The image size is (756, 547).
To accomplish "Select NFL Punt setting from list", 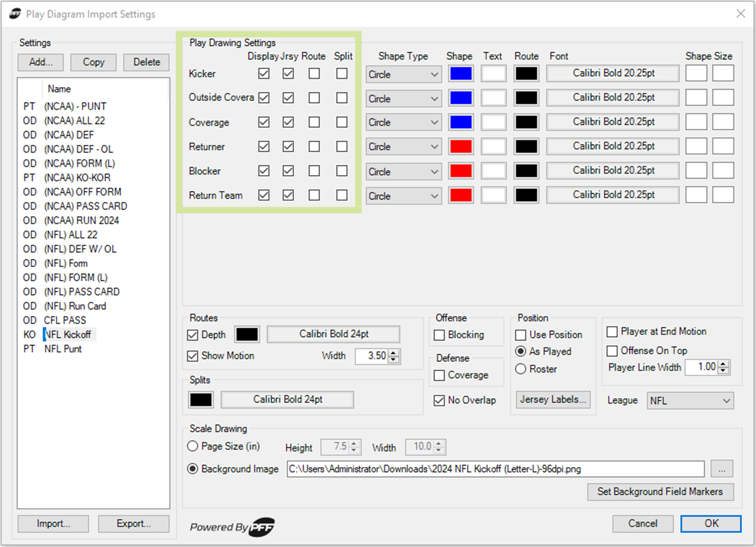I will tap(63, 349).
